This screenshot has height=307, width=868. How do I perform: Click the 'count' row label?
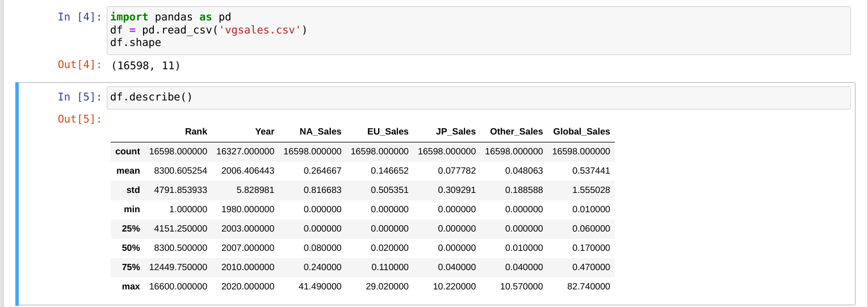tap(128, 152)
